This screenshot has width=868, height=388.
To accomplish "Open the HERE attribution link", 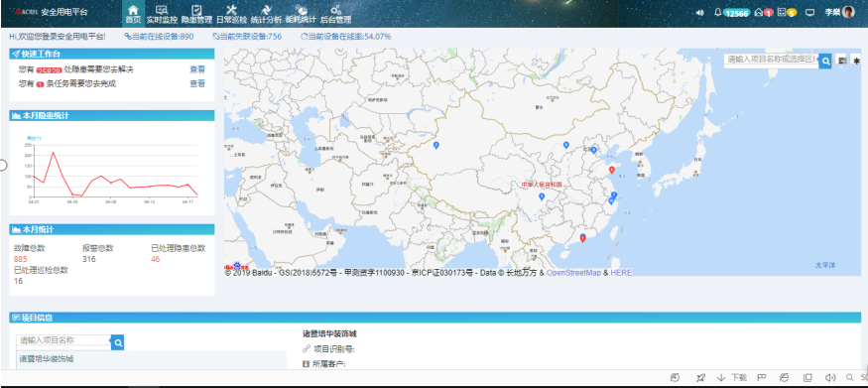I will (x=621, y=273).
